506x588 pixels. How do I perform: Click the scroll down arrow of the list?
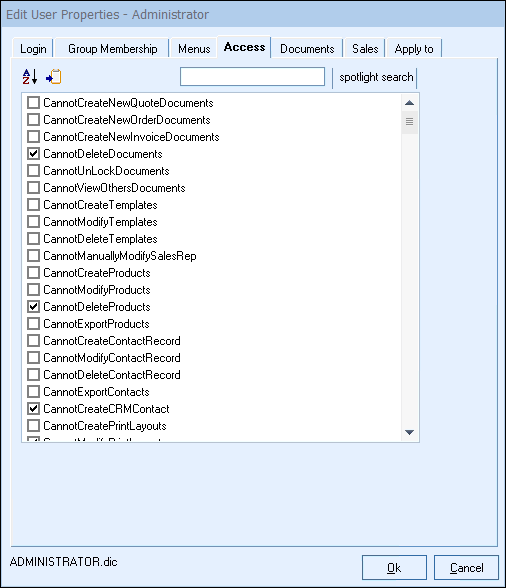pos(409,432)
